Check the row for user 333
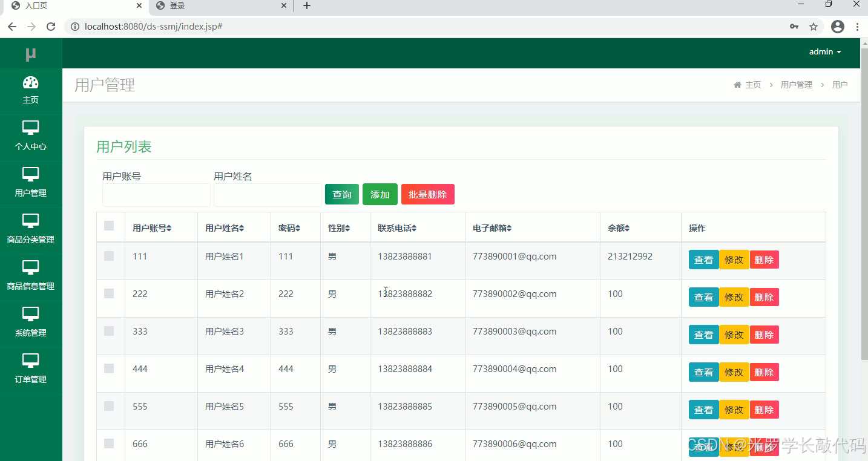 [109, 331]
